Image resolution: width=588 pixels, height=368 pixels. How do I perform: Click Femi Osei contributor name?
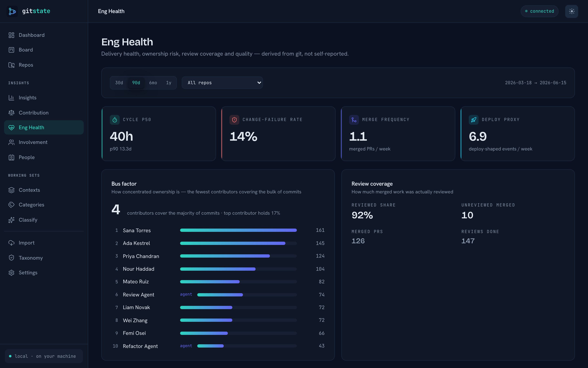(x=134, y=333)
